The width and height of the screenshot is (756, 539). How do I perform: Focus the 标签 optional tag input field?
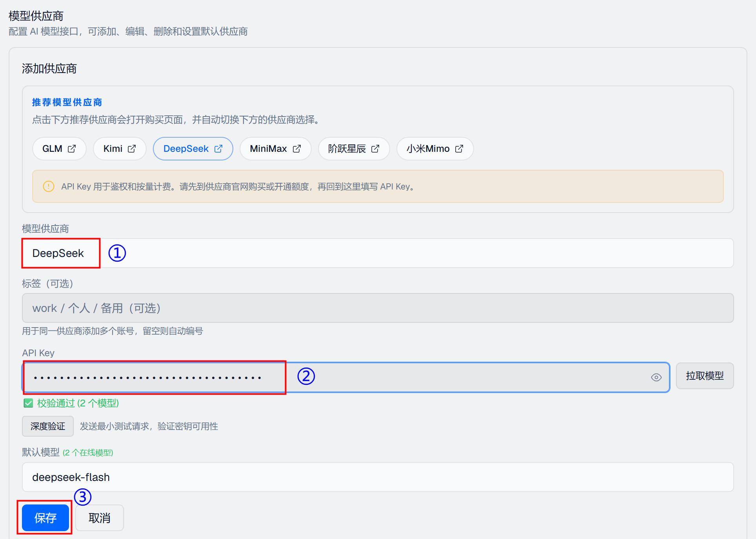tap(378, 308)
